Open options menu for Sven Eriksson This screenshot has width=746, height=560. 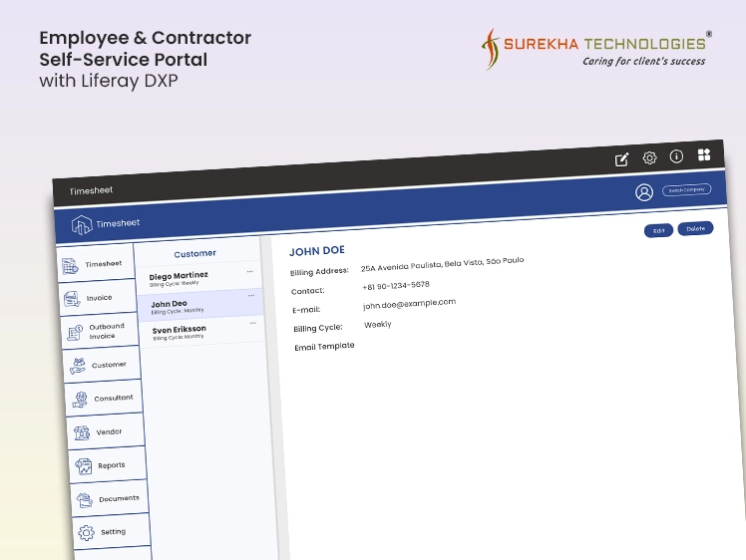click(x=252, y=323)
